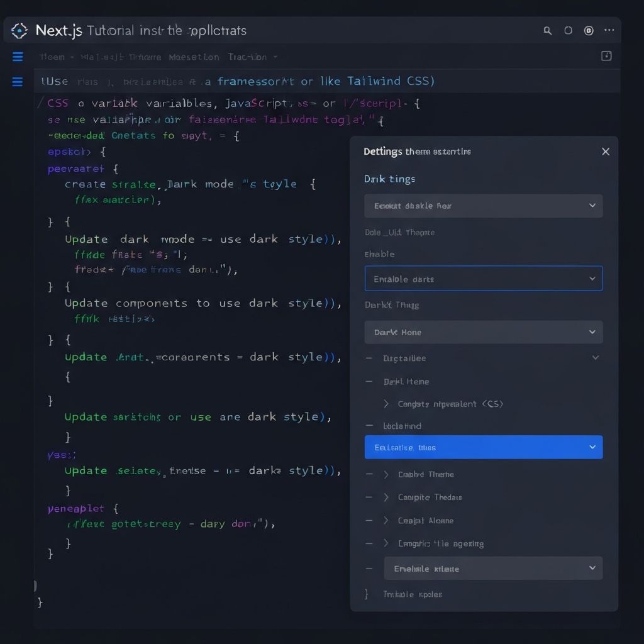Viewport: 644px width, 644px height.
Task: Click the search magnifier icon
Action: pos(547,30)
